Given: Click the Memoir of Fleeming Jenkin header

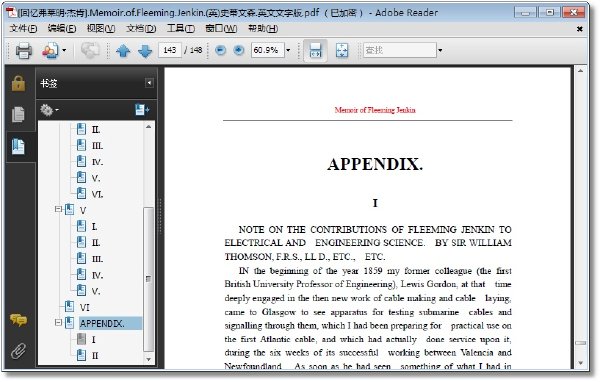Looking at the screenshot, I should pos(375,110).
